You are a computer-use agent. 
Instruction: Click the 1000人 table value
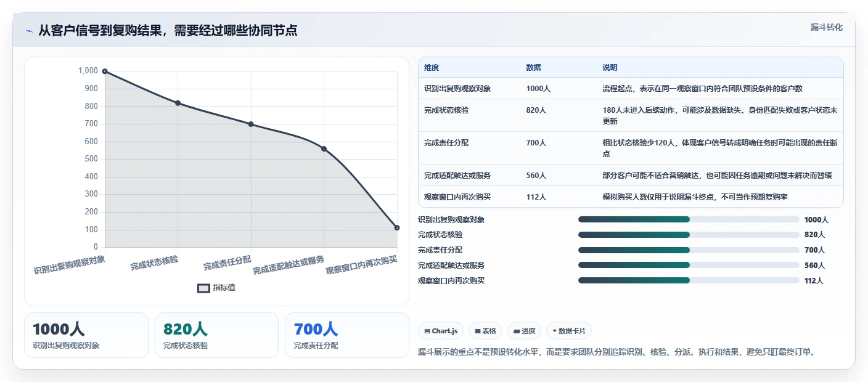538,89
